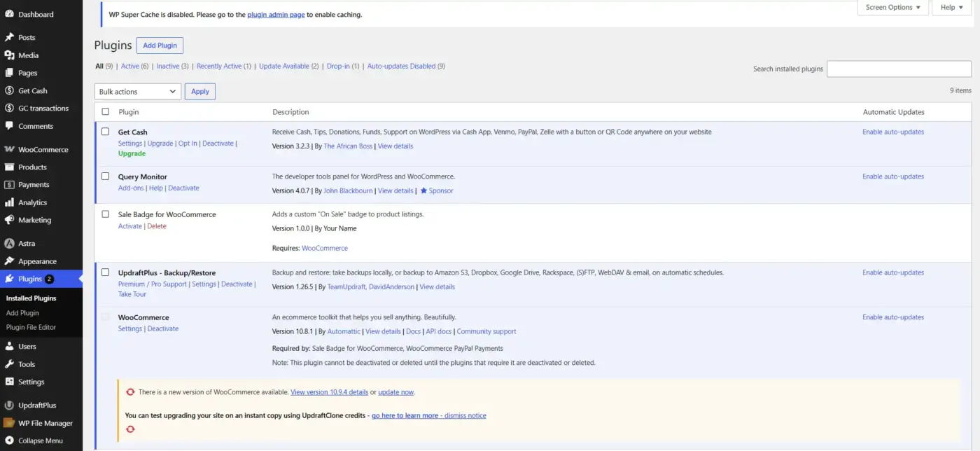Screen dimensions: 980x451
Task: Open UpdraftPlus Take Tour link
Action: [132, 294]
